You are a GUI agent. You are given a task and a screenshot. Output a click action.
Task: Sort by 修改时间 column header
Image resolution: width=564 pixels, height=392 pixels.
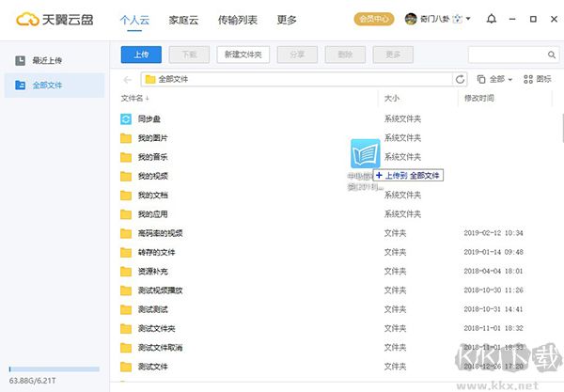tap(478, 98)
